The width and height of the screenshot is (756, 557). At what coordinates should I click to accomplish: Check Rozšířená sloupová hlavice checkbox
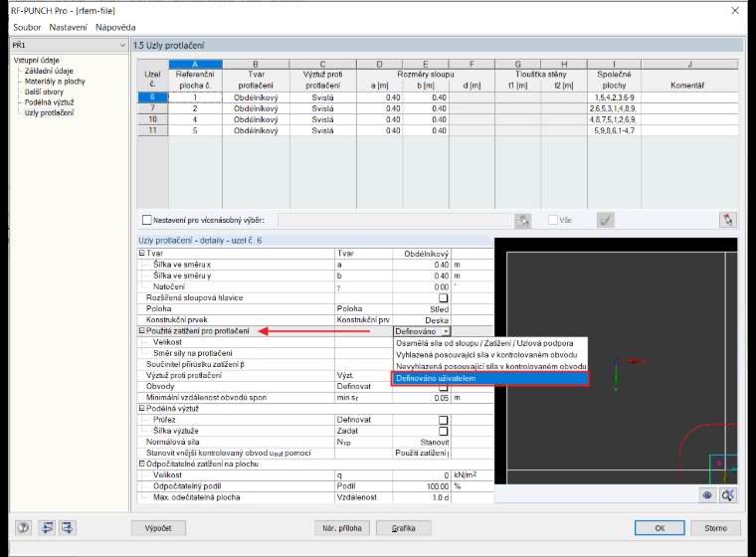click(x=443, y=298)
